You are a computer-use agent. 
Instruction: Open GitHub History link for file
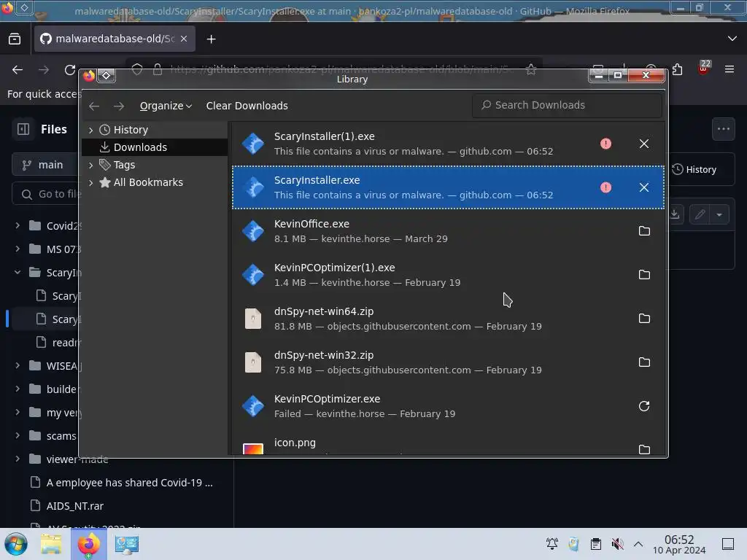tap(694, 170)
